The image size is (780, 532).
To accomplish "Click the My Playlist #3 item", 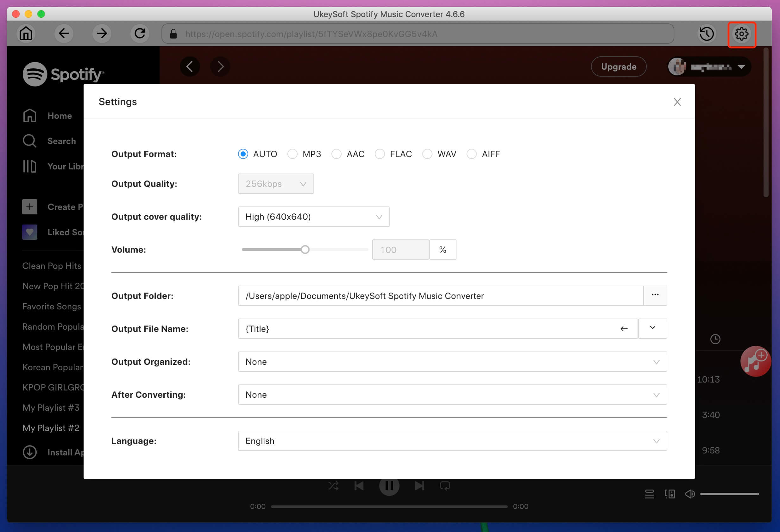I will click(x=51, y=408).
